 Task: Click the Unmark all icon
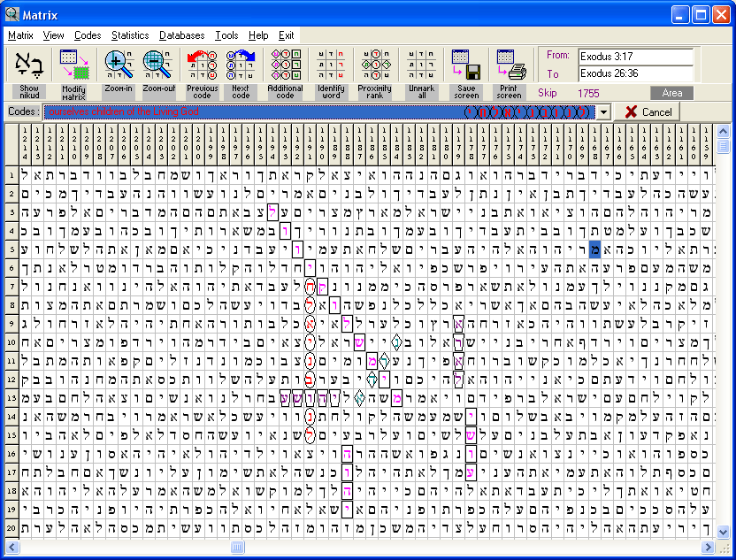coord(421,65)
